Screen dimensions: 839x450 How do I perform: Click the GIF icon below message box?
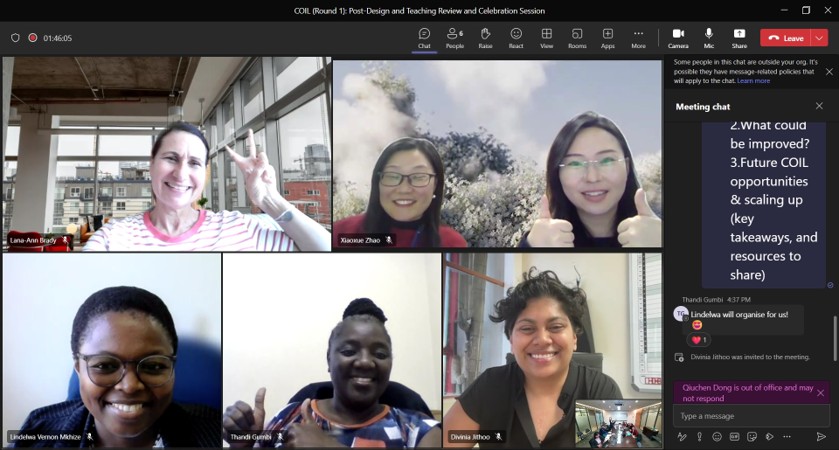pos(734,437)
